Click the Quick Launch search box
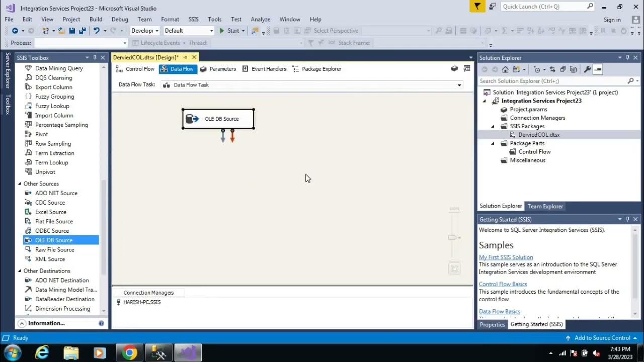The height and width of the screenshot is (362, 644). [x=547, y=7]
